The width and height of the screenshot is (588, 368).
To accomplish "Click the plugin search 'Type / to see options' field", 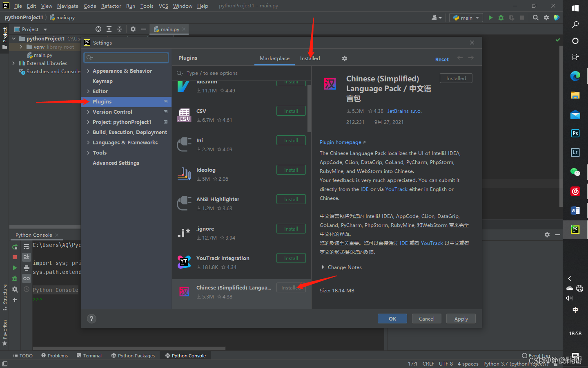I will [x=241, y=73].
